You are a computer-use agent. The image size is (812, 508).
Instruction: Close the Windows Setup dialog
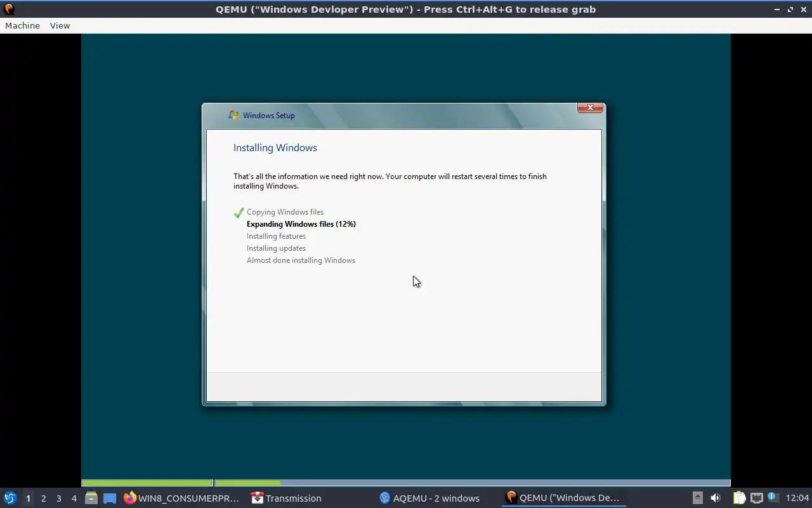pos(590,107)
